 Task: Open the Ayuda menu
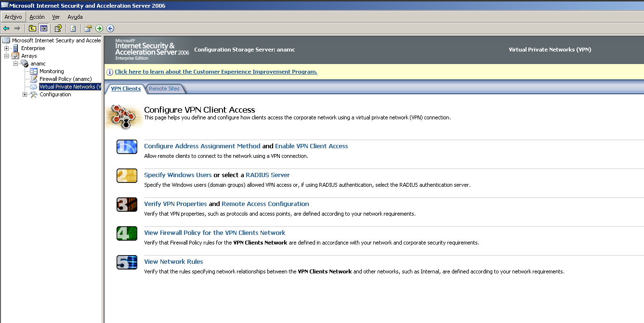[75, 17]
